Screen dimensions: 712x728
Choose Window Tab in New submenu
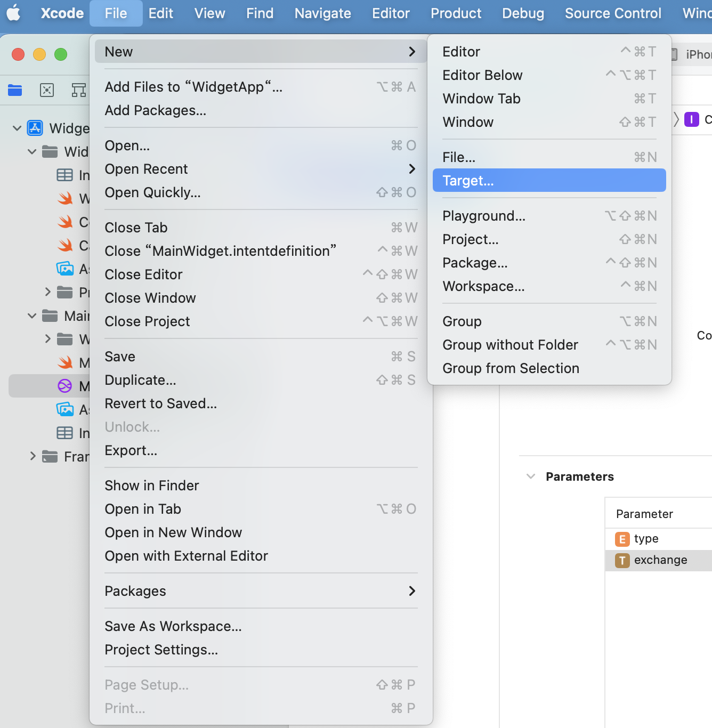(549, 98)
